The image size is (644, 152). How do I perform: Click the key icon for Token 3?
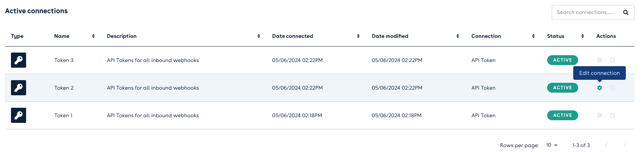19,60
